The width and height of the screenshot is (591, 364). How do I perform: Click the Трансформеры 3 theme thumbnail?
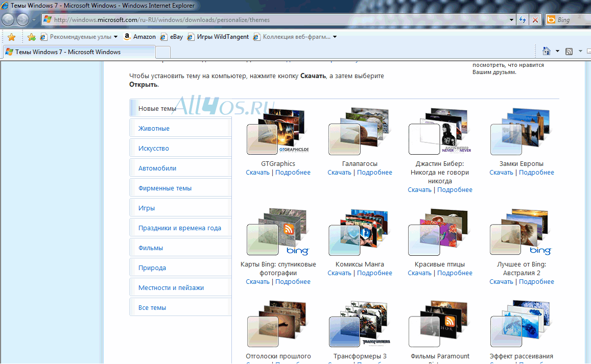pyautogui.click(x=360, y=324)
